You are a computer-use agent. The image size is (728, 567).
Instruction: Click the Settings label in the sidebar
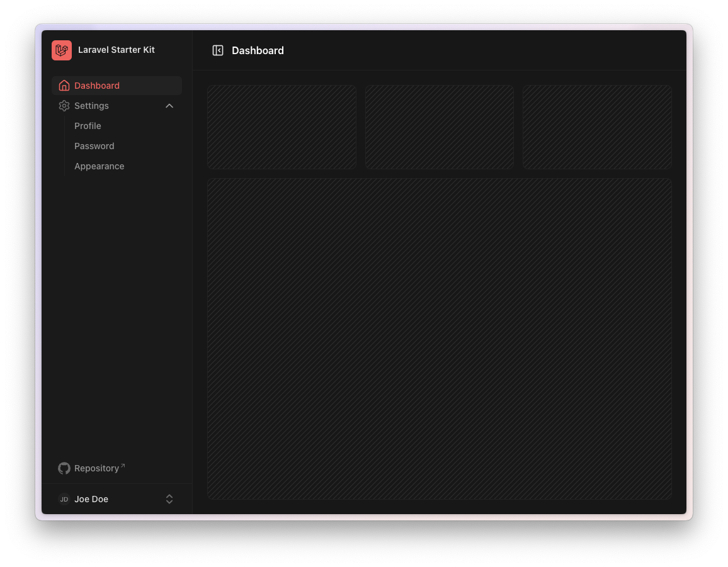(x=91, y=106)
